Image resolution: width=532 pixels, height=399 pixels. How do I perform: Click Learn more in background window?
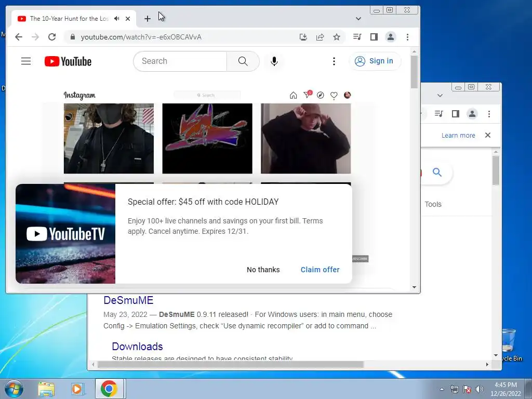pyautogui.click(x=458, y=136)
